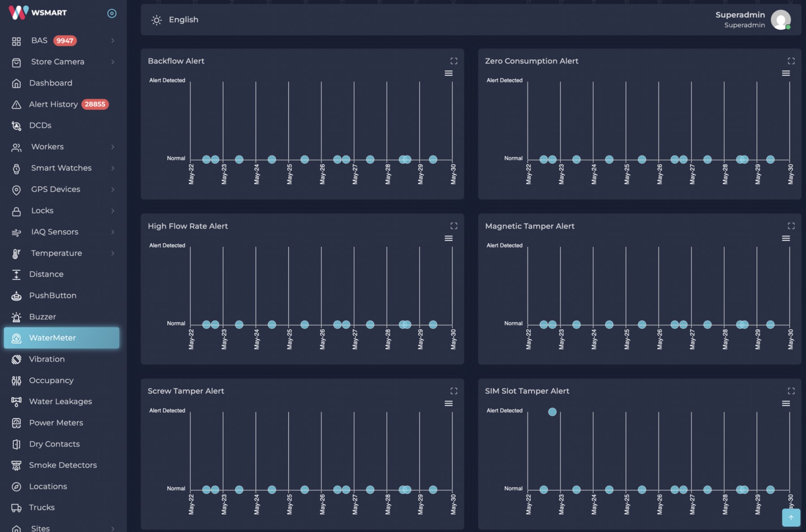Expand the Locks submenu chevron
The image size is (806, 532).
pos(113,211)
